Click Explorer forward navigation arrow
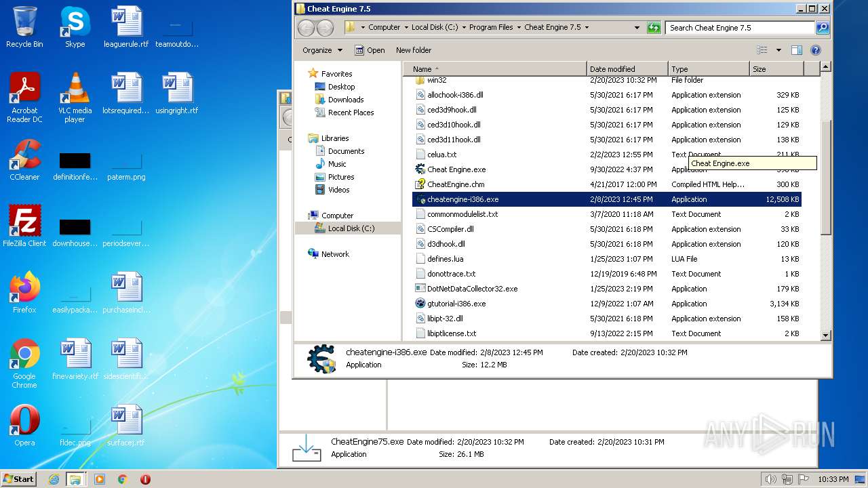 point(325,28)
